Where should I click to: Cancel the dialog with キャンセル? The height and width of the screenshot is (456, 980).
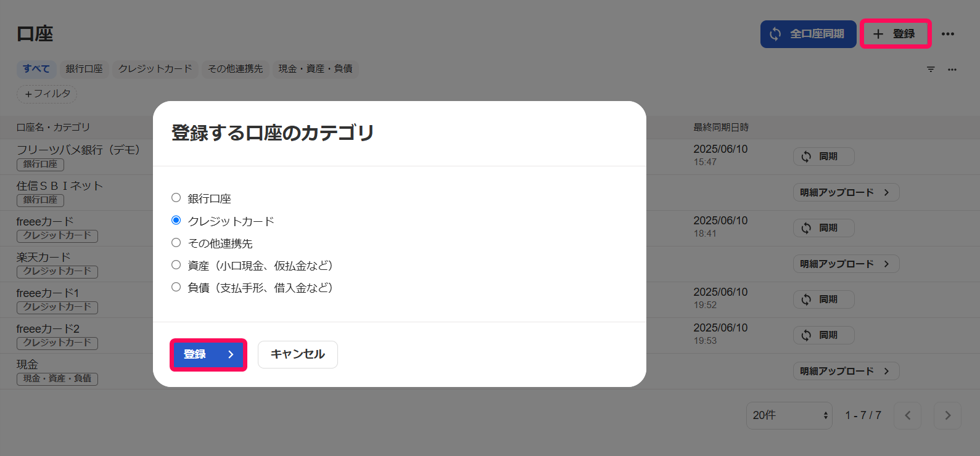[x=297, y=354]
